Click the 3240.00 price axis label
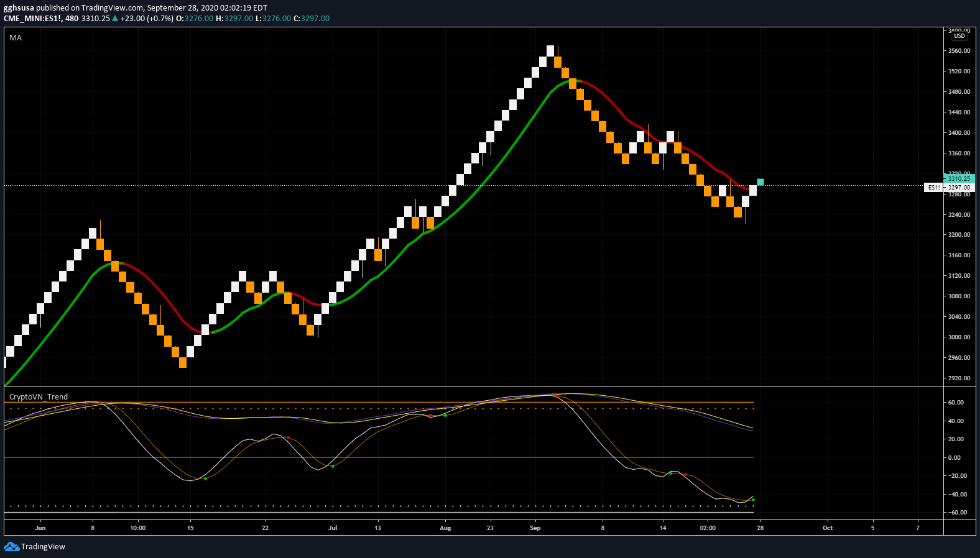This screenshot has height=558, width=980. [x=959, y=215]
